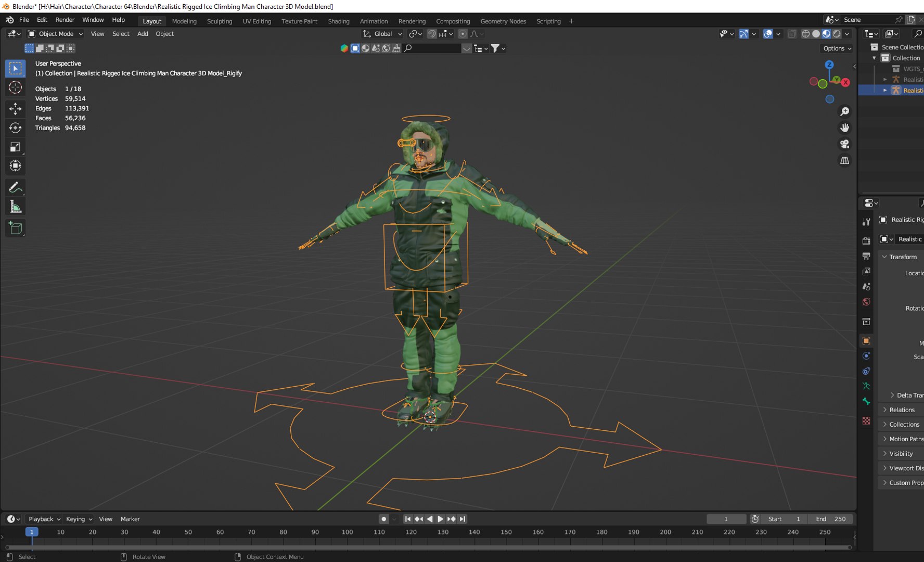The width and height of the screenshot is (924, 562).
Task: Open the Bone properties tab
Action: coord(866,401)
